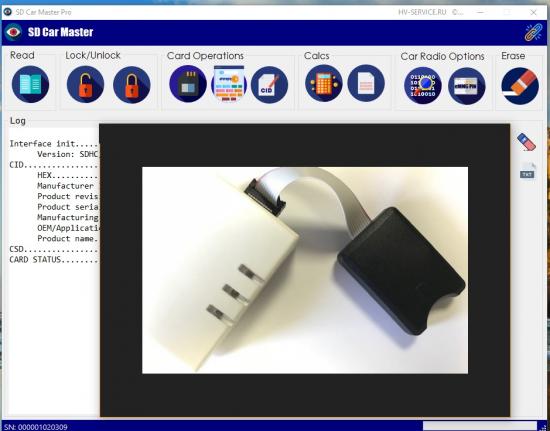Open the calculator icon under Calcs
The height and width of the screenshot is (431, 550).
click(324, 83)
